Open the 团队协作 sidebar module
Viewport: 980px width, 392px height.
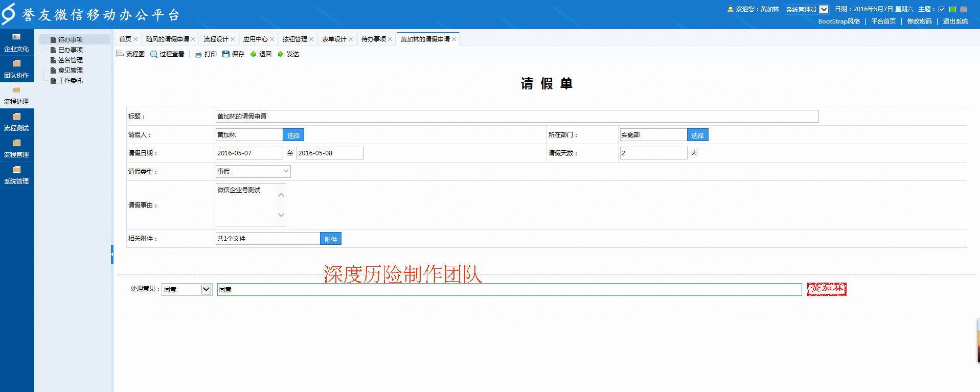pos(16,69)
